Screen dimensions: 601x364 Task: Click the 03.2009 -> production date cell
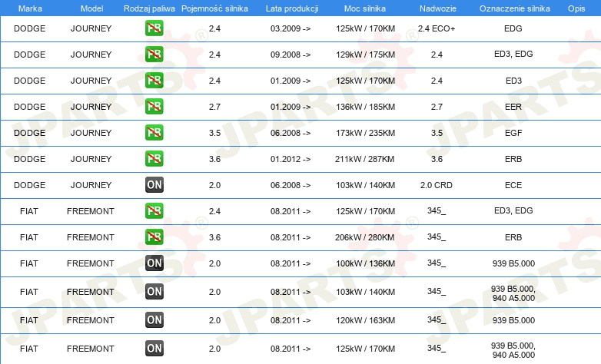pyautogui.click(x=291, y=28)
